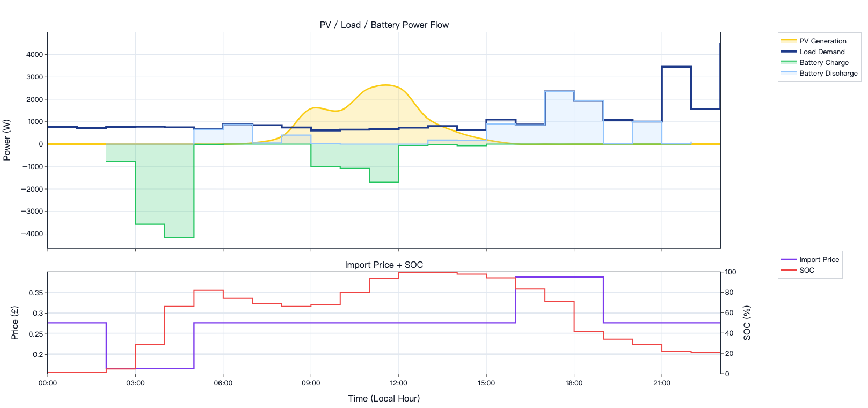This screenshot has width=868, height=408.
Task: Click the load demand step at 3500 W
Action: 676,67
